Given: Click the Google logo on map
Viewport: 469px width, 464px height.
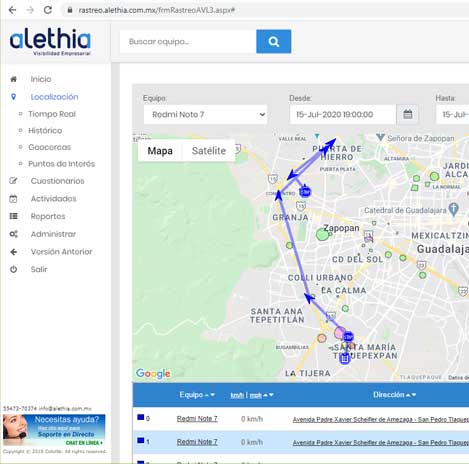Looking at the screenshot, I should click(x=153, y=374).
